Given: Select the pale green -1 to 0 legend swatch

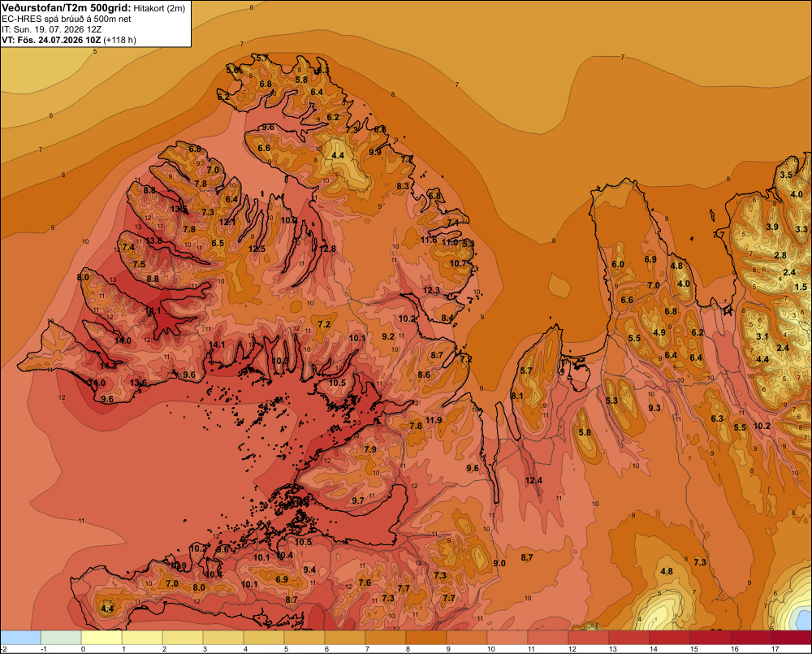Looking at the screenshot, I should pyautogui.click(x=61, y=638).
